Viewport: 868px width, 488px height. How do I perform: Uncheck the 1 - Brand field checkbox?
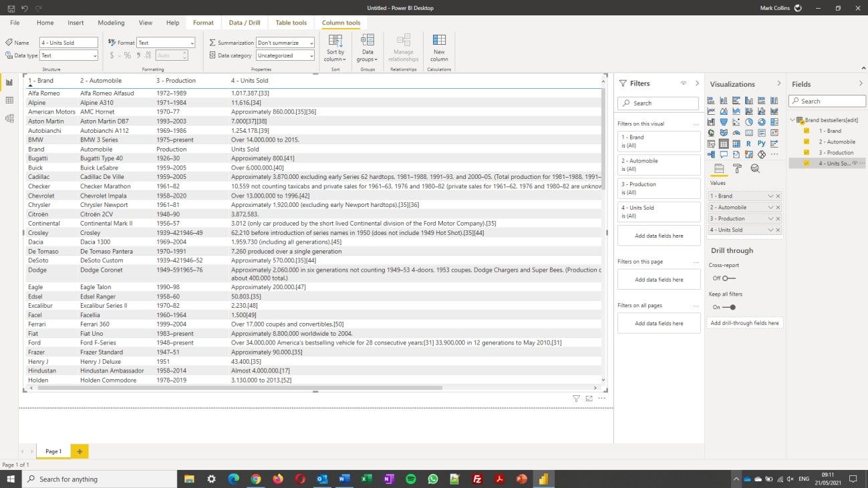pyautogui.click(x=806, y=131)
